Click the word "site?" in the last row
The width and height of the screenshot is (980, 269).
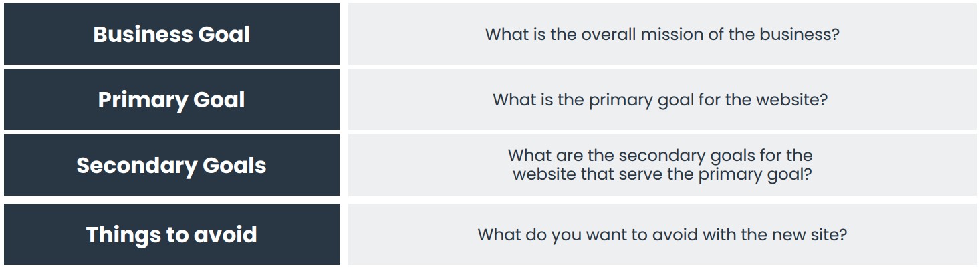tap(826, 235)
